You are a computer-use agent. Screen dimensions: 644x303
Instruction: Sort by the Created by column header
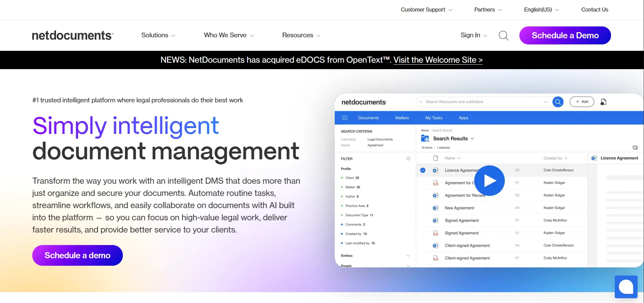555,158
